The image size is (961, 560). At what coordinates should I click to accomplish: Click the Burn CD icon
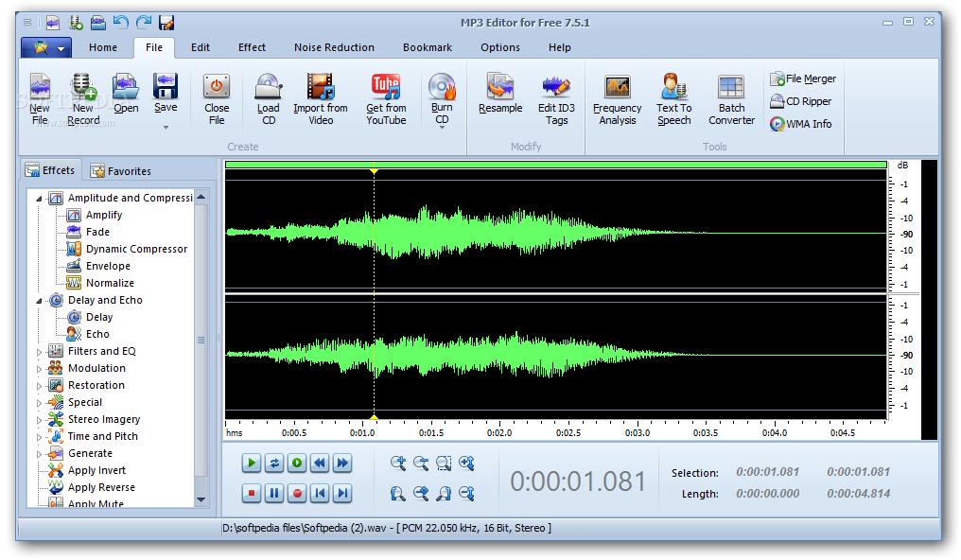click(x=442, y=87)
